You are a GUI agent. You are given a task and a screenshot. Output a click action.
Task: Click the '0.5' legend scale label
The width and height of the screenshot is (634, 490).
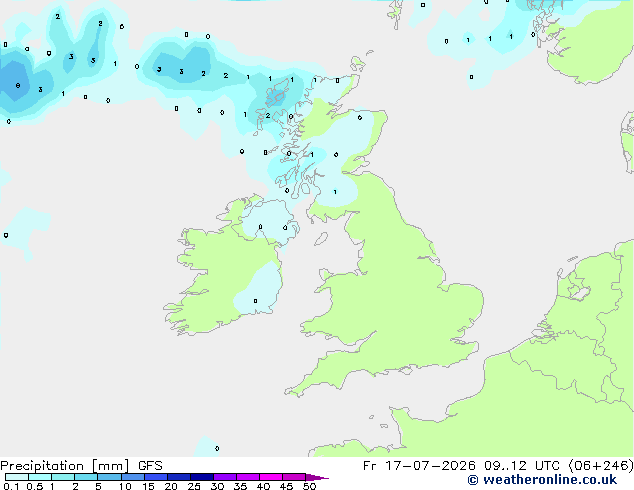click(35, 486)
